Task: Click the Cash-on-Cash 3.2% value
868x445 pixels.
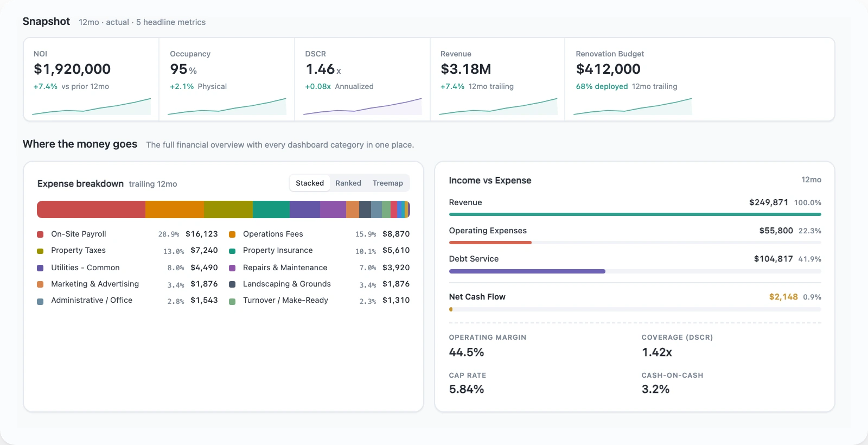Action: (655, 389)
